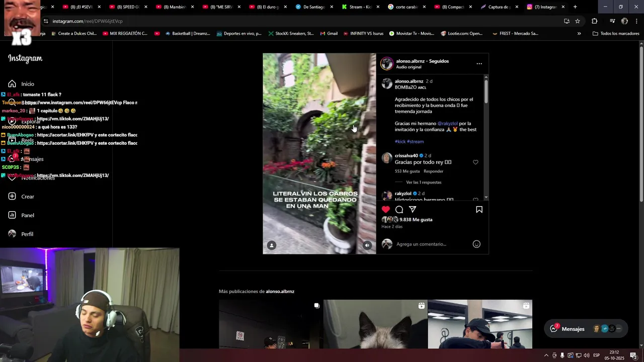644x362 pixels.
Task: Open the comment bubble icon under the post
Action: pyautogui.click(x=399, y=210)
